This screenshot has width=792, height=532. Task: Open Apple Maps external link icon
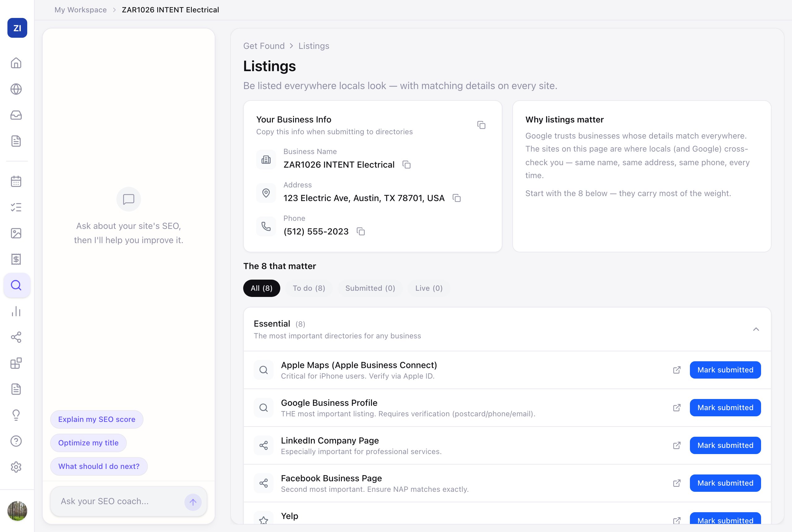[x=677, y=370]
